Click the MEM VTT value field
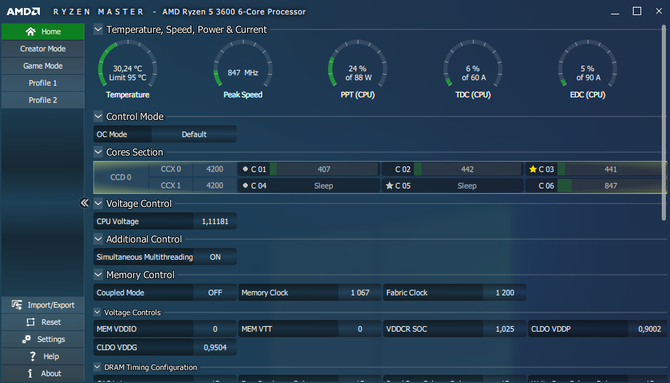 (360, 329)
